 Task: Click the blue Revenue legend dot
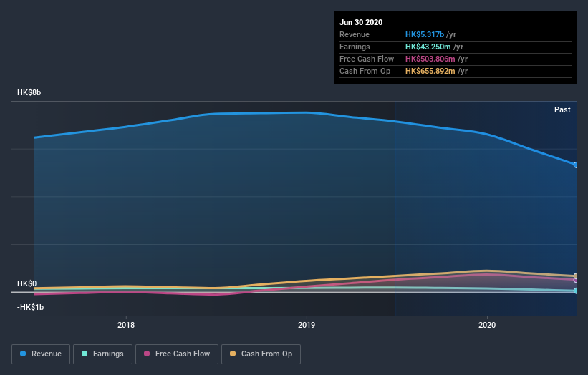point(23,354)
